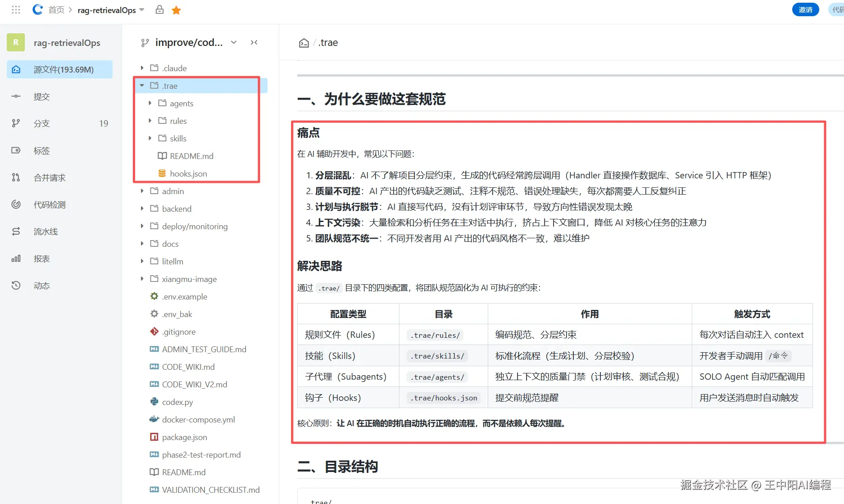Click the Codeup logo icon
844x504 pixels.
click(x=38, y=9)
